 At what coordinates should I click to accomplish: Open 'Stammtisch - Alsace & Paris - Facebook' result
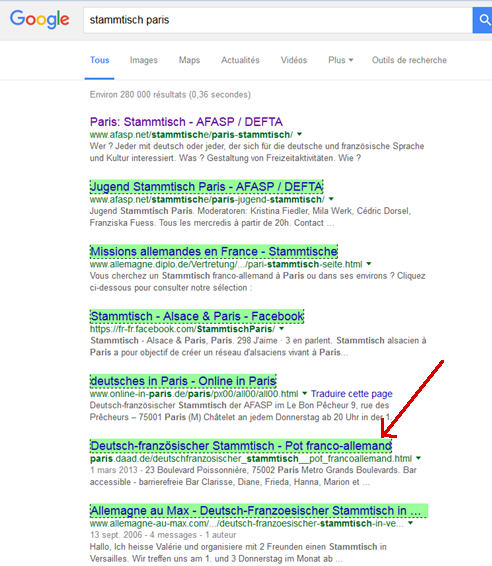[x=197, y=316]
